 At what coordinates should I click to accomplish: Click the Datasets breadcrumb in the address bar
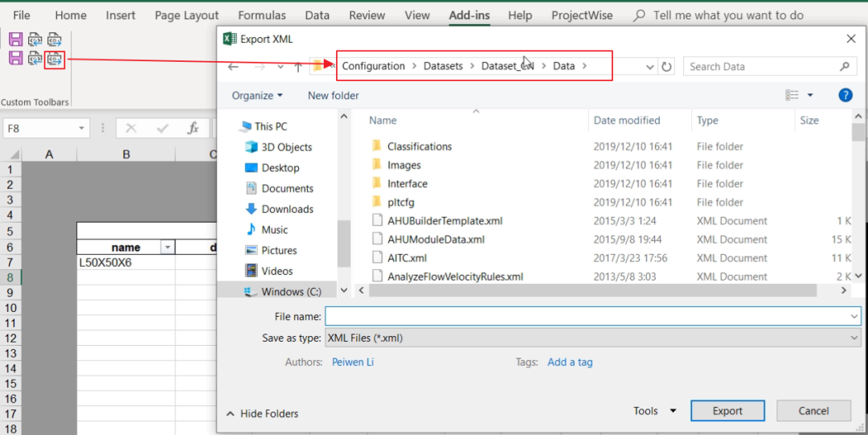point(443,66)
